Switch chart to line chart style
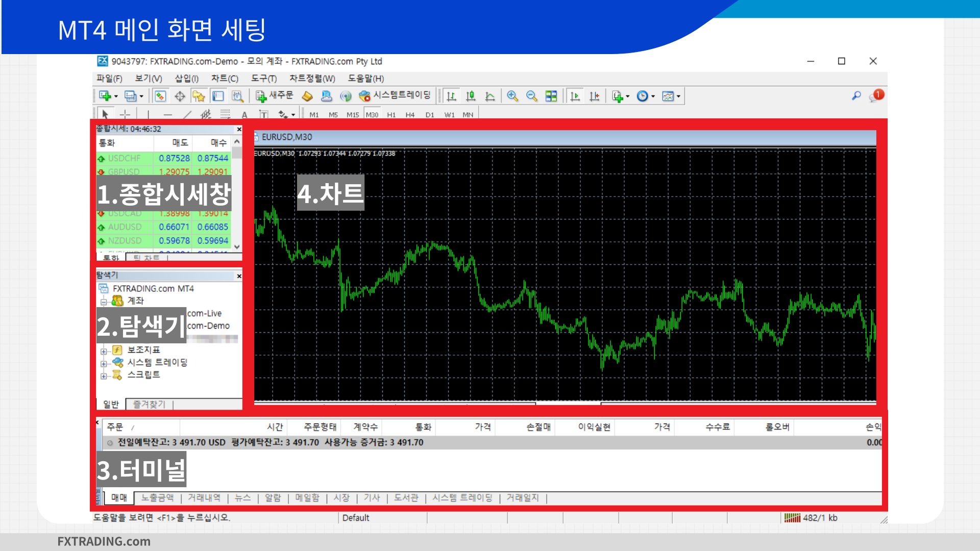The width and height of the screenshot is (980, 551). (490, 96)
